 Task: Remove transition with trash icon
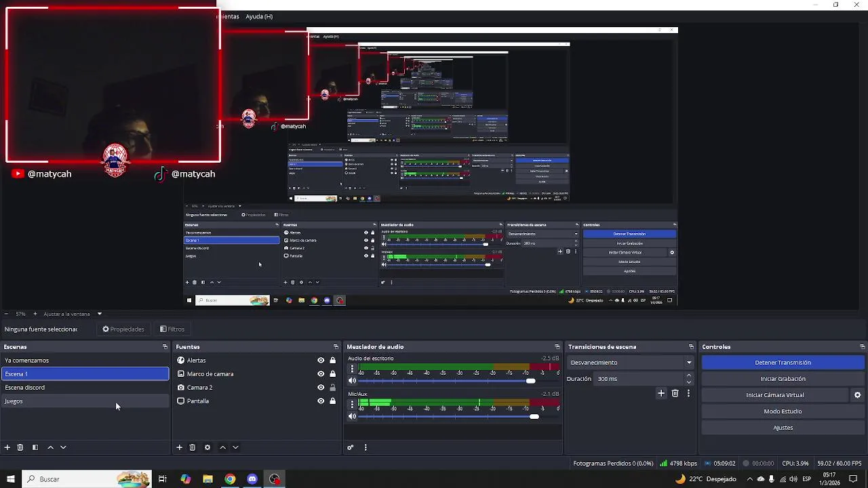point(675,393)
